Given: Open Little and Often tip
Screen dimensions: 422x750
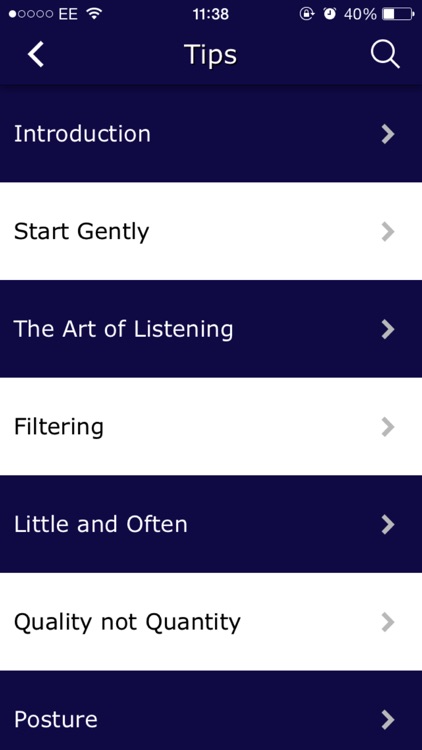Looking at the screenshot, I should point(211,524).
